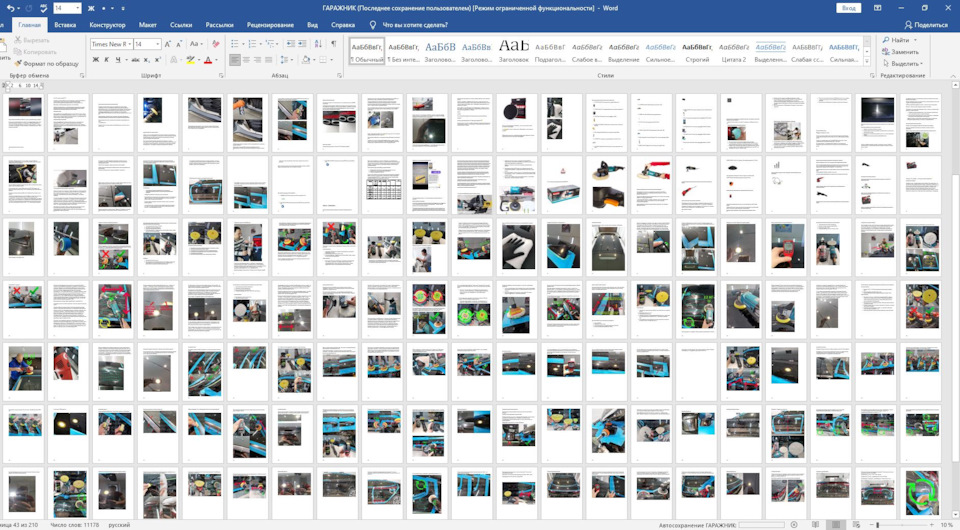Click the zoom out minus button
960x530 pixels.
pyautogui.click(x=872, y=524)
